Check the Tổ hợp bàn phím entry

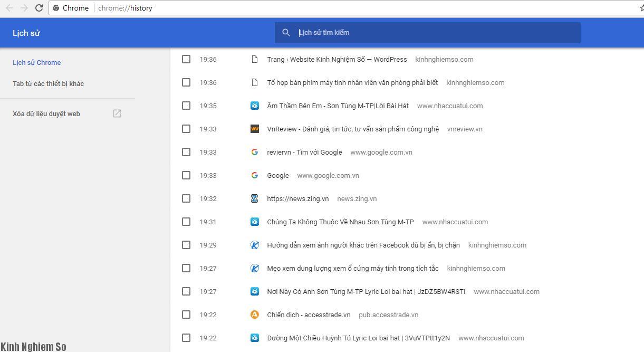click(186, 82)
